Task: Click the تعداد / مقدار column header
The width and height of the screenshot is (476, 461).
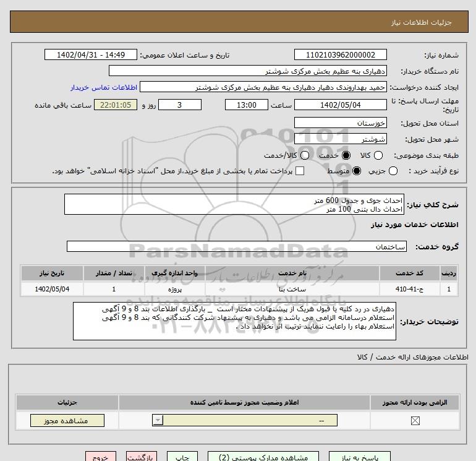Action: (114, 273)
